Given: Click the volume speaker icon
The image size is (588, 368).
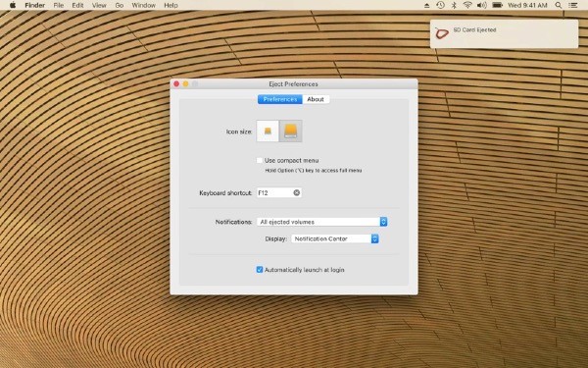Looking at the screenshot, I should [x=481, y=5].
